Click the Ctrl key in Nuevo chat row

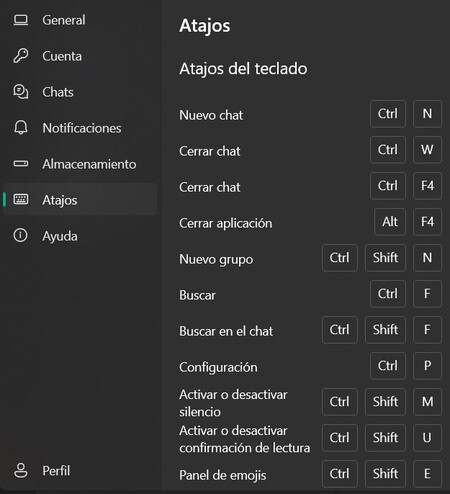[x=388, y=114]
